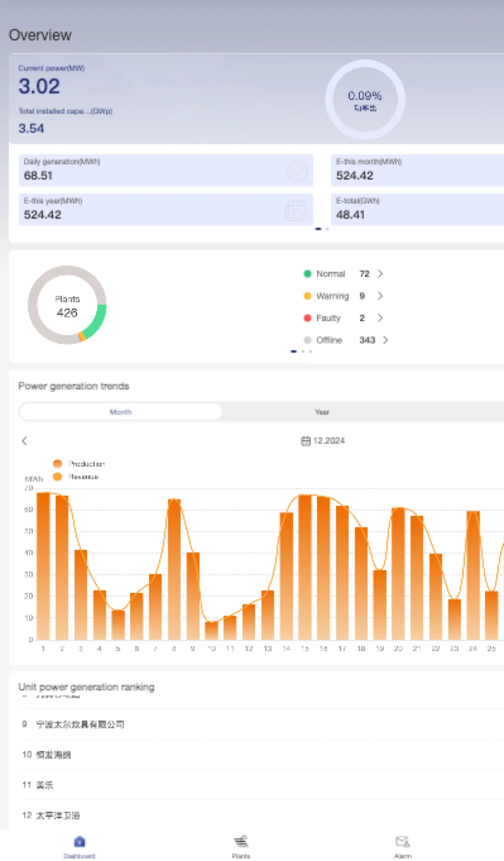
Task: Expand the Faulty plants list chevron
Action: (x=380, y=318)
